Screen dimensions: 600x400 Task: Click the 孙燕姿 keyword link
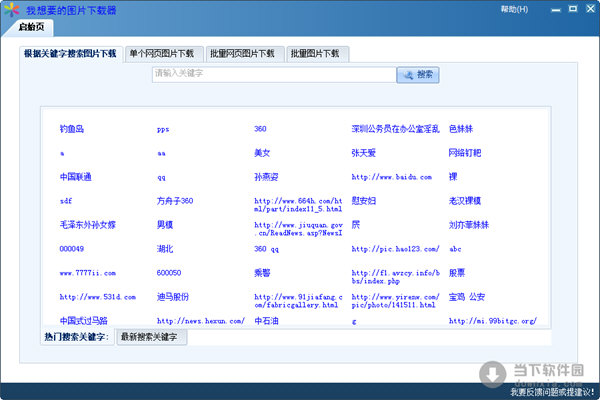point(266,177)
